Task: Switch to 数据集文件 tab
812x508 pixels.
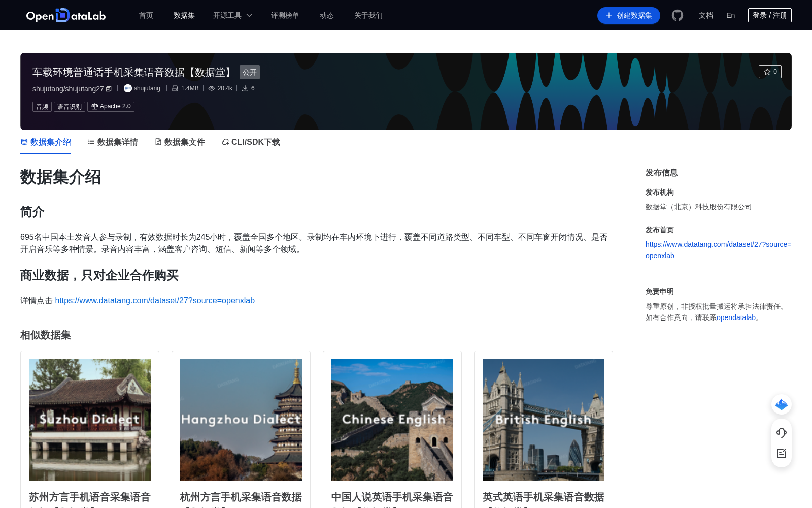Action: 180,142
